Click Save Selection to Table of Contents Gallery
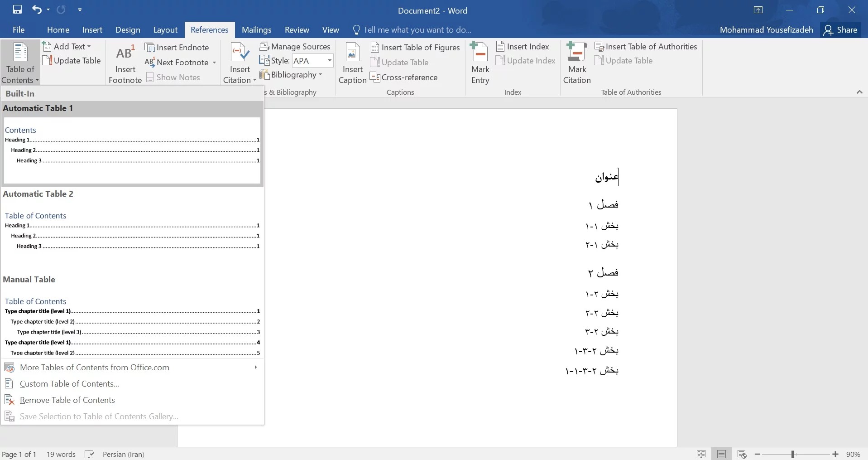The image size is (868, 460). (x=132, y=416)
